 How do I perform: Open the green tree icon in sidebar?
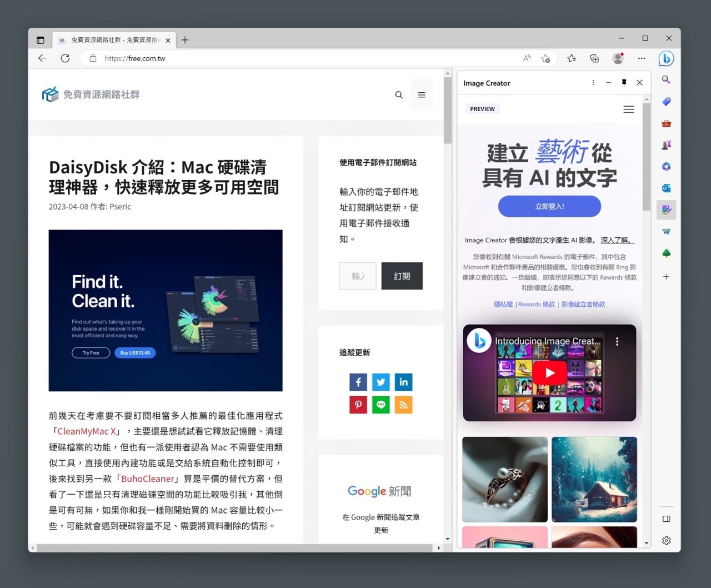(666, 253)
